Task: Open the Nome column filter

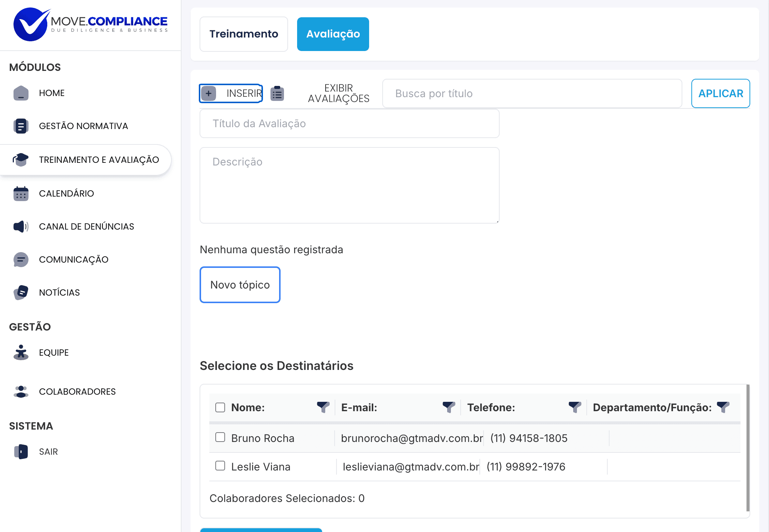Action: point(323,407)
